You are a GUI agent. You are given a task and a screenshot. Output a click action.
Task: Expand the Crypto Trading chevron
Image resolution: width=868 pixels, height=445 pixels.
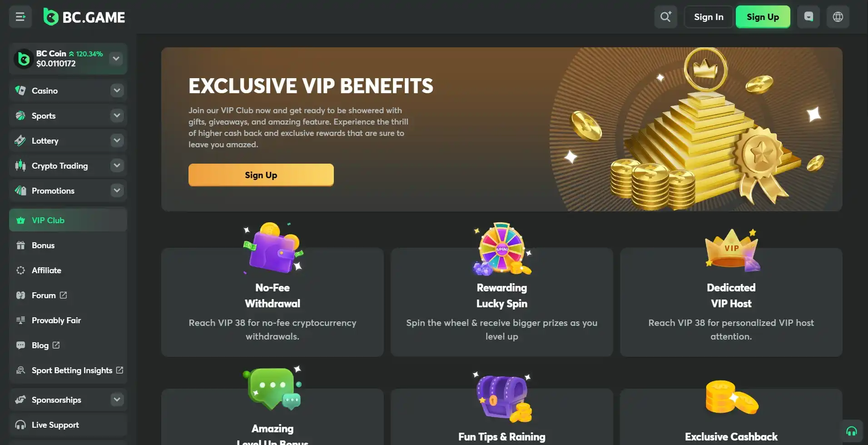tap(117, 165)
